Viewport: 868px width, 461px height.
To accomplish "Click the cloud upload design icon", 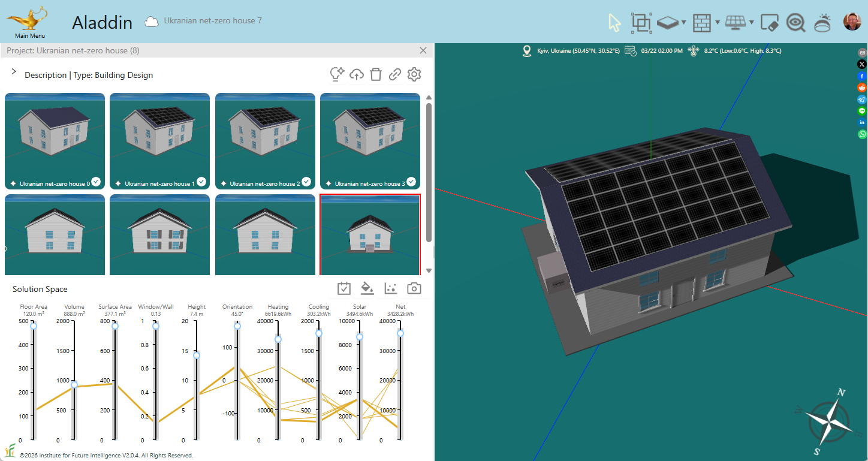I will tap(357, 74).
